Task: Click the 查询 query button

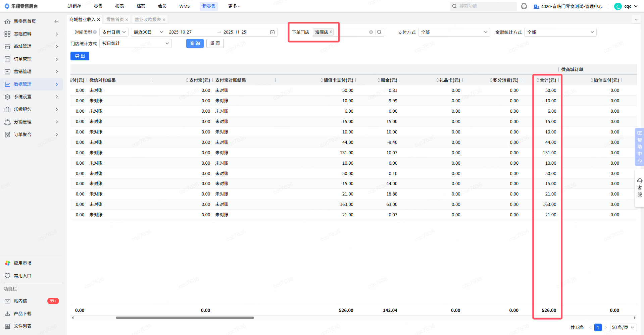Action: [195, 44]
